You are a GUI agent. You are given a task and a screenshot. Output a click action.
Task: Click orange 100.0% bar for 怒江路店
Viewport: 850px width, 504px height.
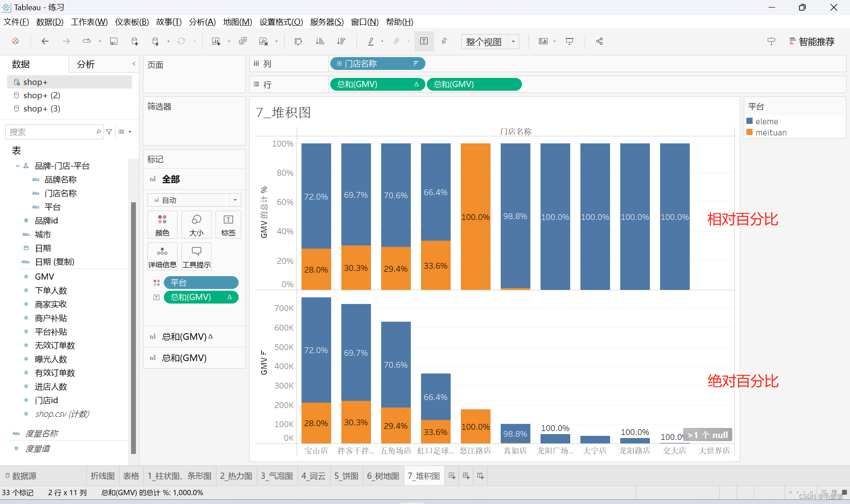click(475, 216)
